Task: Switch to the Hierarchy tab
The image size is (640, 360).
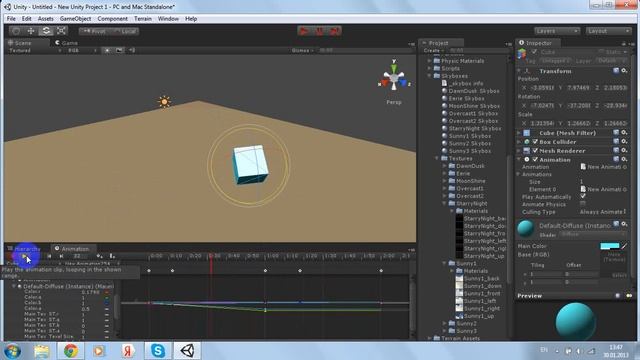Action: click(24, 249)
